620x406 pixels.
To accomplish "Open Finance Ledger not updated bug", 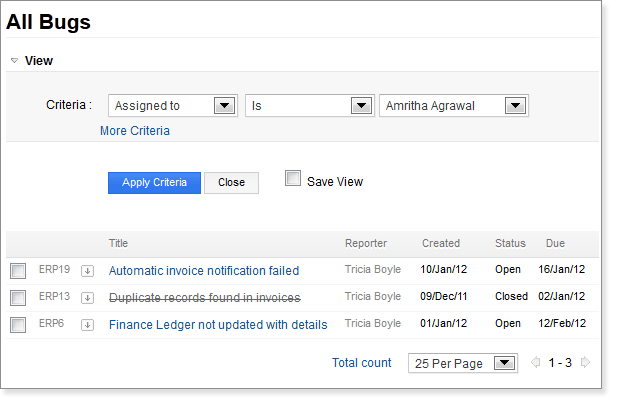I will pos(218,325).
